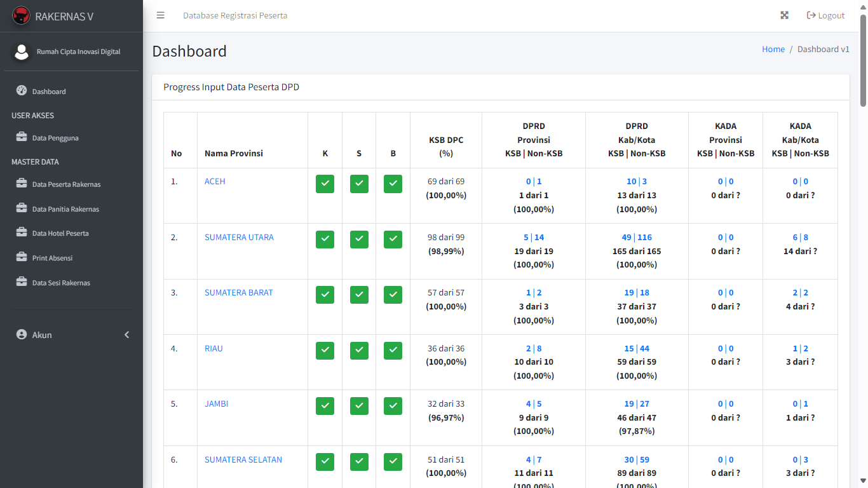
Task: Click the S checkmark for SUMATERA UTARA
Action: coord(359,239)
